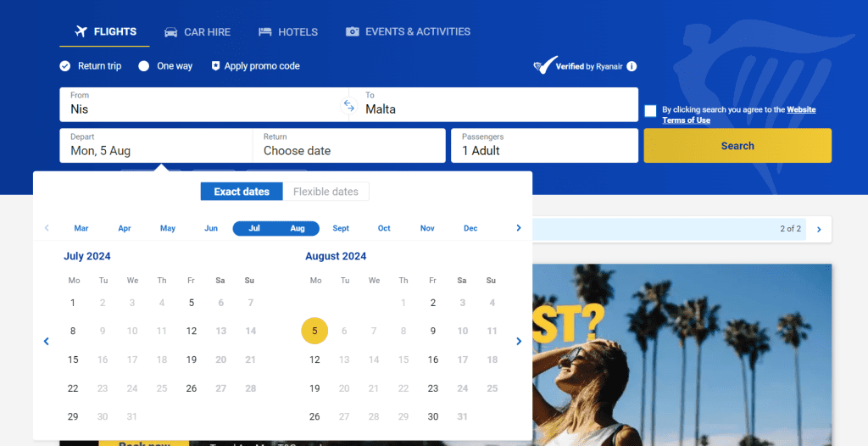
Task: Click the yellow Search button
Action: click(x=737, y=146)
